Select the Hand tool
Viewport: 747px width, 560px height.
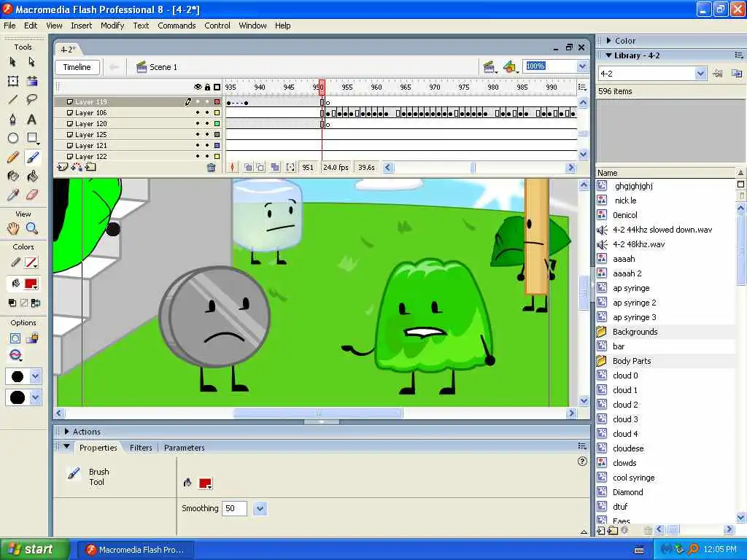(13, 228)
